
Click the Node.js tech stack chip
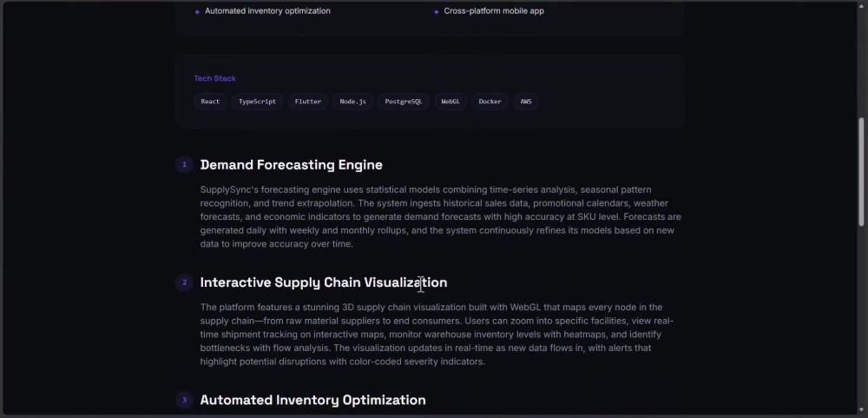tap(352, 102)
